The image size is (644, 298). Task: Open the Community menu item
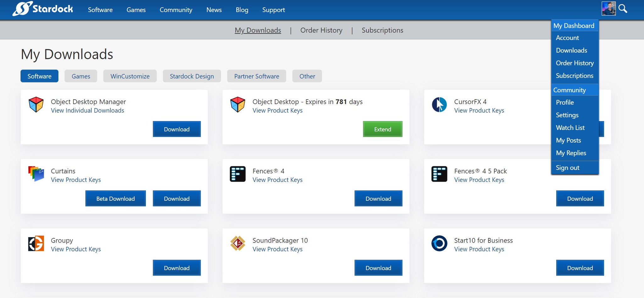[570, 90]
